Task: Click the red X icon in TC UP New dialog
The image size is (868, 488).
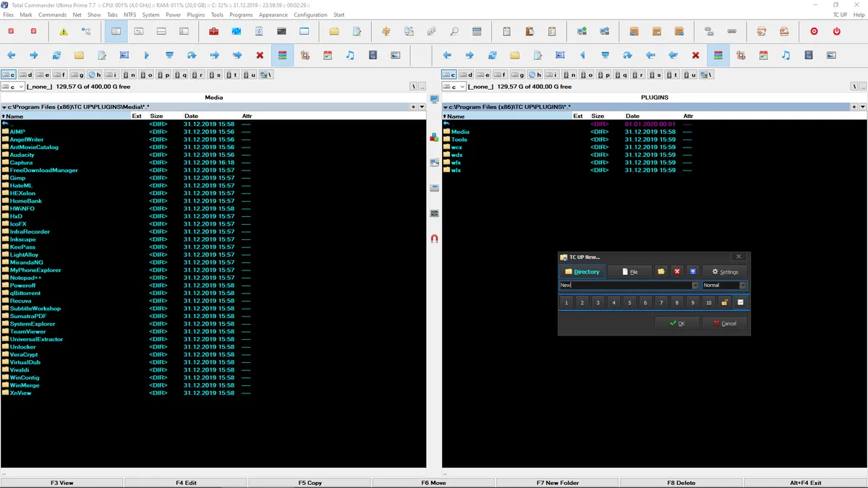Action: pos(677,272)
